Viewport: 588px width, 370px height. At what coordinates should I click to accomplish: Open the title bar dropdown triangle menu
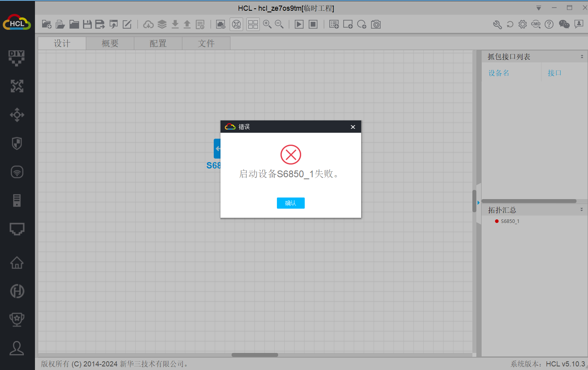click(x=539, y=8)
